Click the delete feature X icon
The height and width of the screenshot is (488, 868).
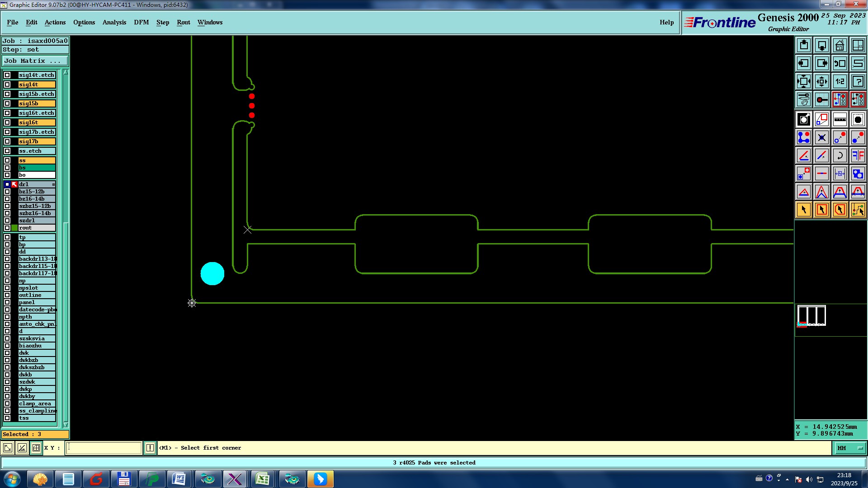(x=821, y=138)
